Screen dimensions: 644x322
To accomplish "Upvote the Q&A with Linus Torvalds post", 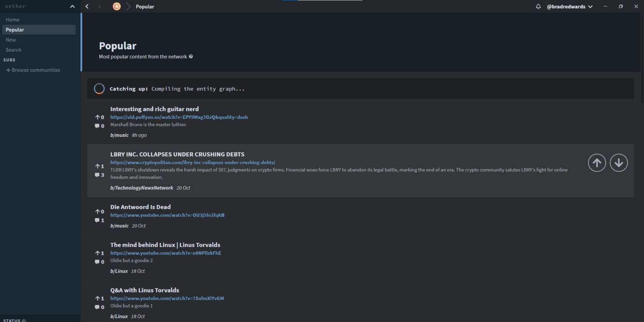I will click(99, 297).
